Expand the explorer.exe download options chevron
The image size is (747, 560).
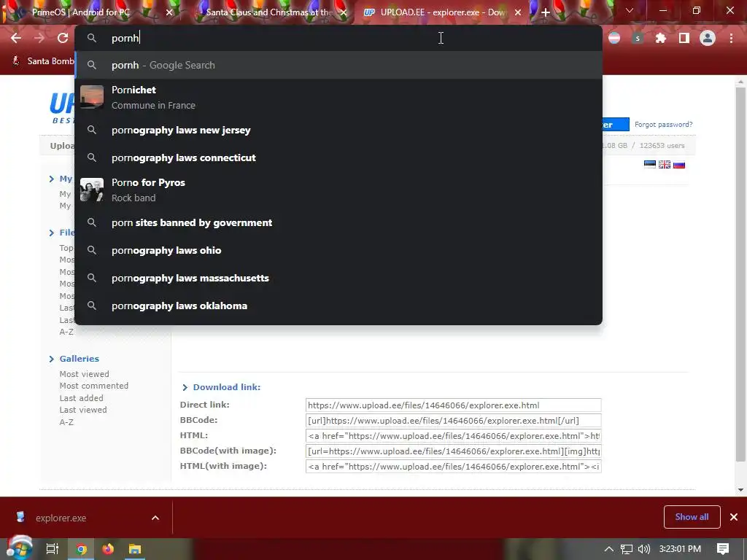[x=155, y=518]
